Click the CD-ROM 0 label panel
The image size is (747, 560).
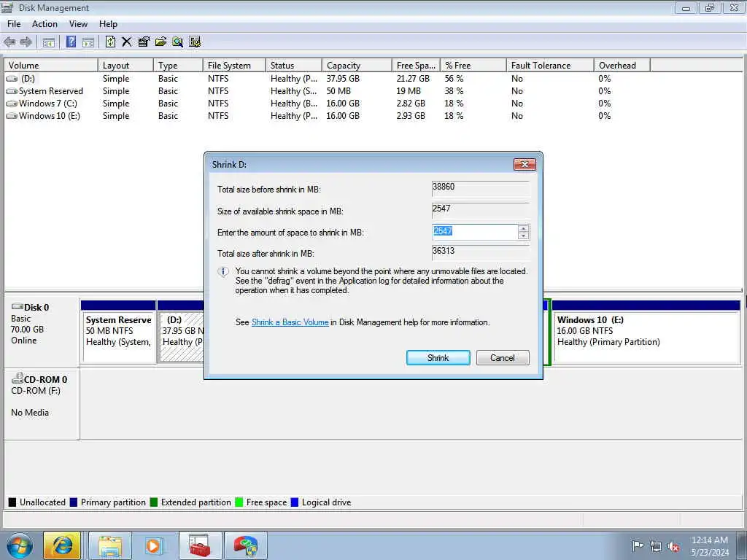[x=42, y=404]
